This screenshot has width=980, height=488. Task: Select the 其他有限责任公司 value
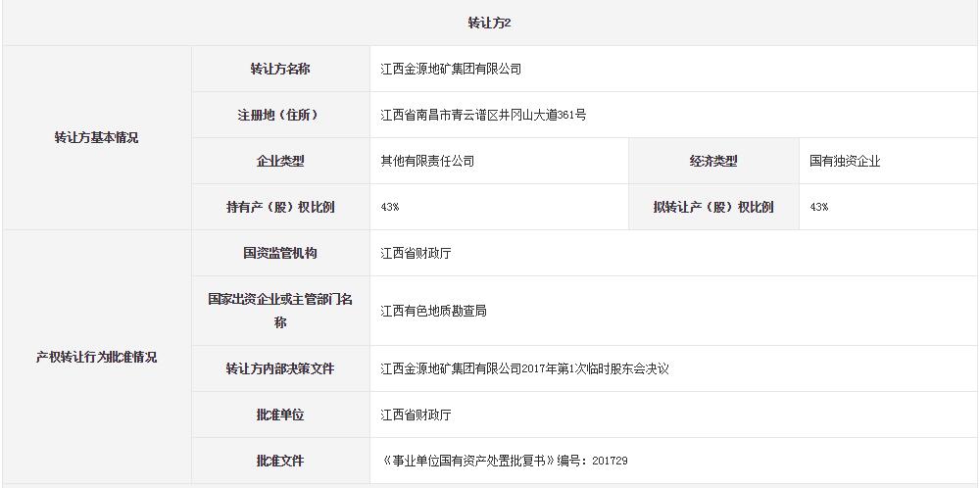(x=427, y=161)
